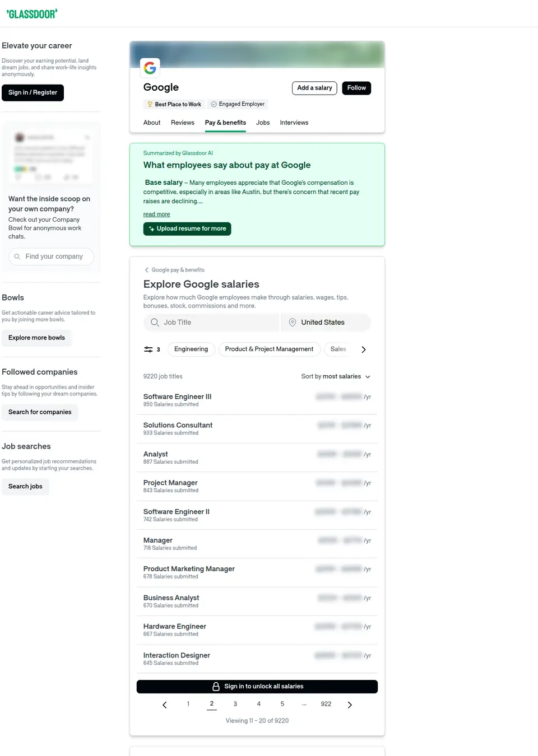538x756 pixels.
Task: Follow Google with the Follow button
Action: pyautogui.click(x=356, y=88)
